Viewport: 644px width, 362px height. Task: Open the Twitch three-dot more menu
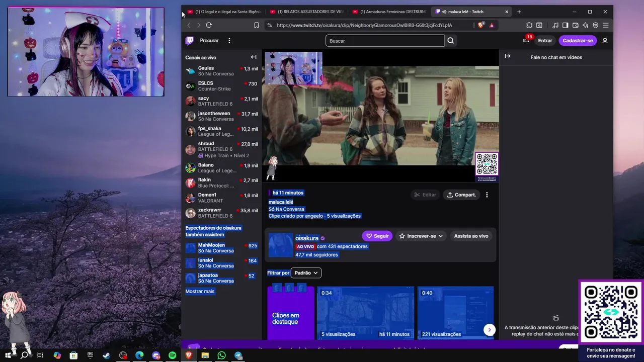(229, 41)
